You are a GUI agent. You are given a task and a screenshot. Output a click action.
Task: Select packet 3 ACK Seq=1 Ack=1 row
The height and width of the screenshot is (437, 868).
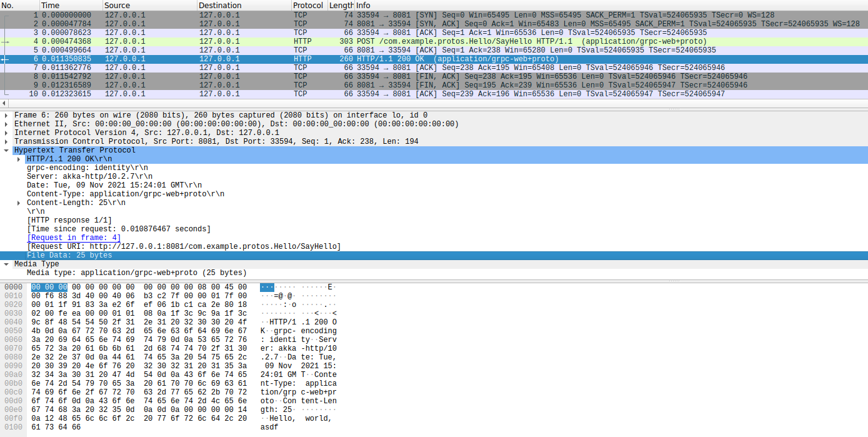coord(434,32)
